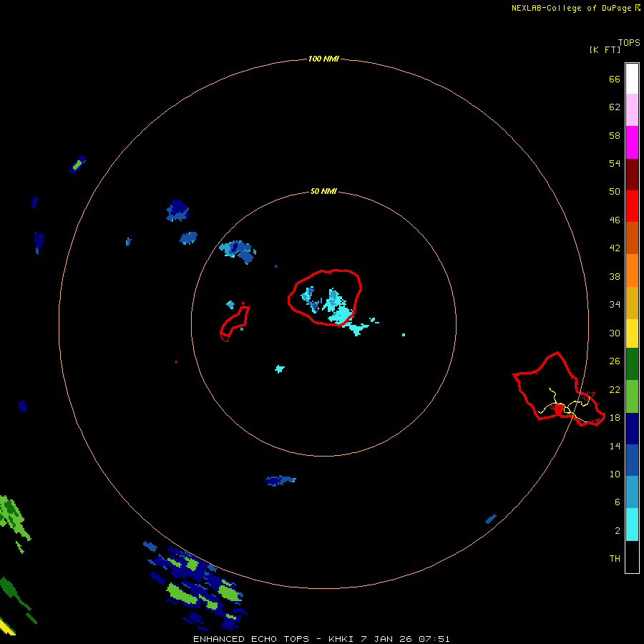The width and height of the screenshot is (644, 644).
Task: Click the legend value "66"
Action: [615, 79]
